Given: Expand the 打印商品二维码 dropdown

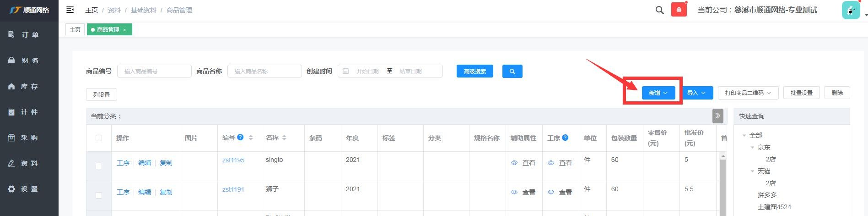Looking at the screenshot, I should (x=748, y=93).
